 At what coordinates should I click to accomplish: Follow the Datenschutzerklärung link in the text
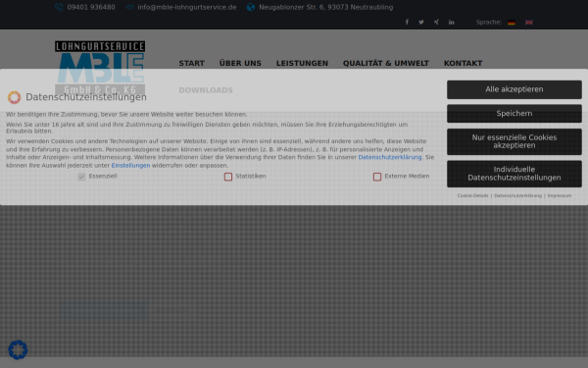390,157
